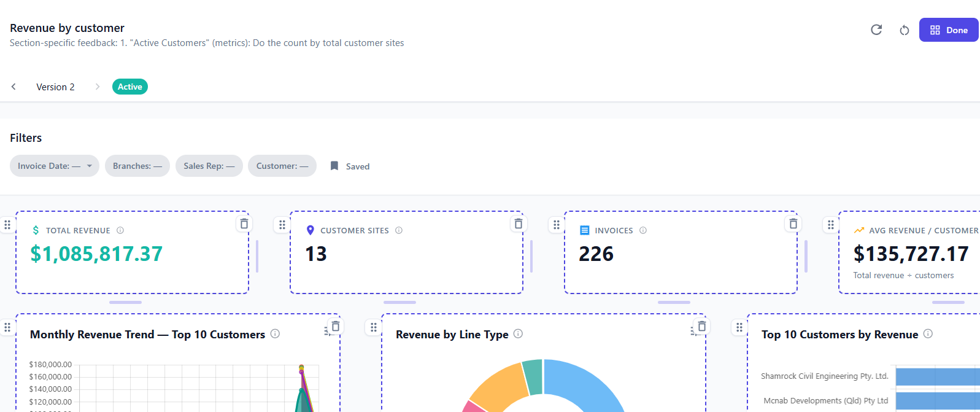Open the Customer filter chip

coord(282,166)
